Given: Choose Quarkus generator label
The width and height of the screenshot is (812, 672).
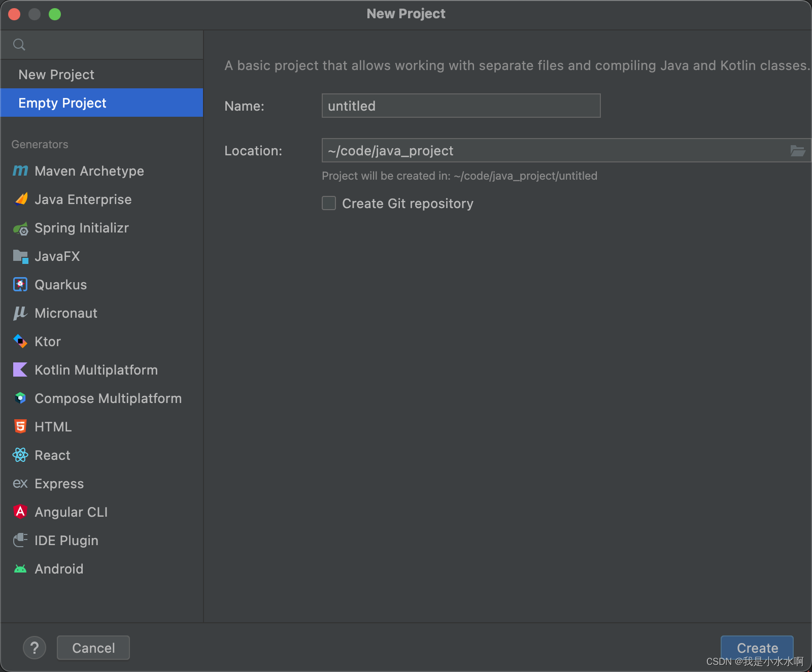Looking at the screenshot, I should point(60,285).
